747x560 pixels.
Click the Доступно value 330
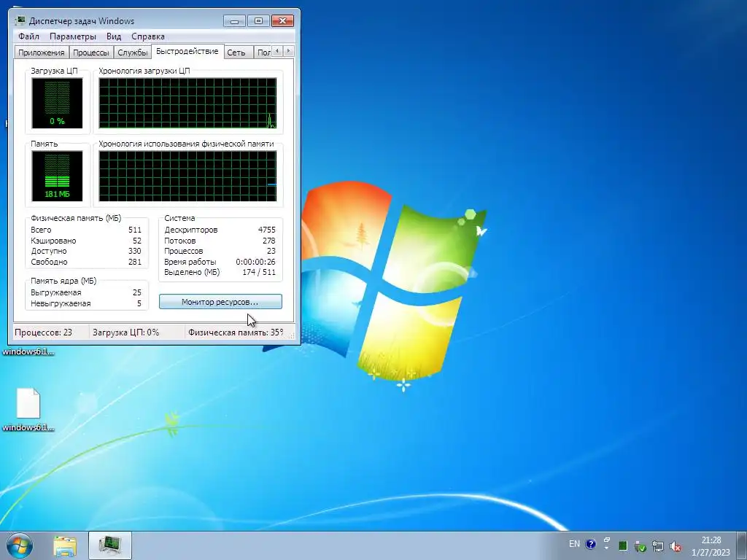[x=134, y=251]
